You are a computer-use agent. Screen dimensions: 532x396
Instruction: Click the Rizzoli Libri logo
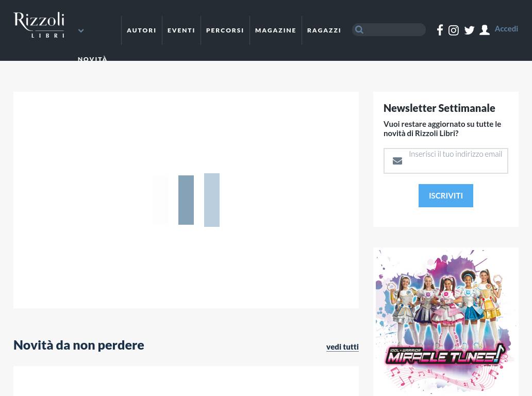tap(39, 25)
